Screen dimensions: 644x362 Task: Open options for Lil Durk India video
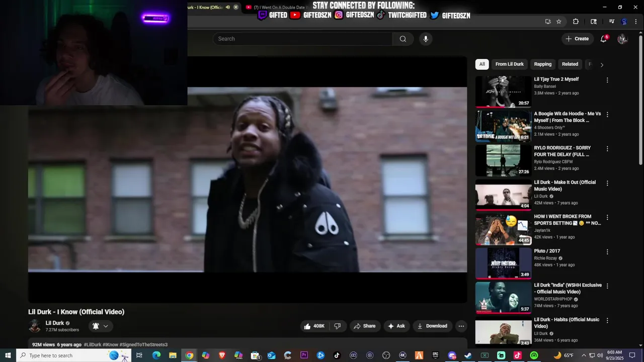coord(607,286)
